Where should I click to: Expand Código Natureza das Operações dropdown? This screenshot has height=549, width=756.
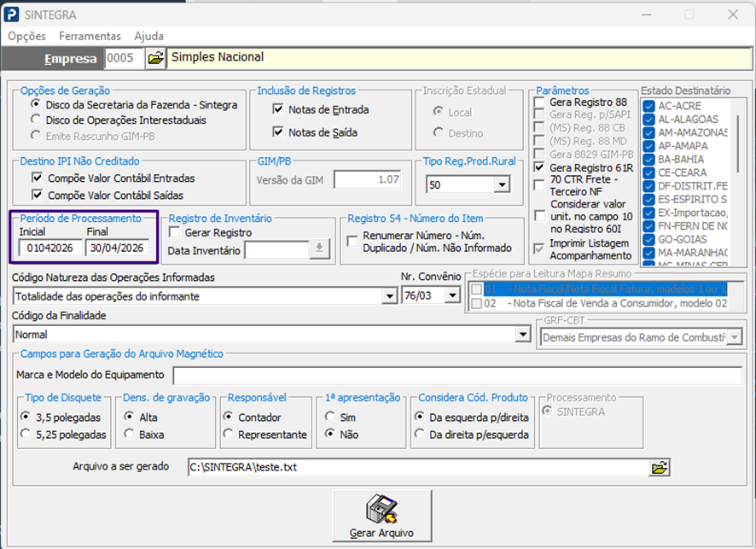389,295
